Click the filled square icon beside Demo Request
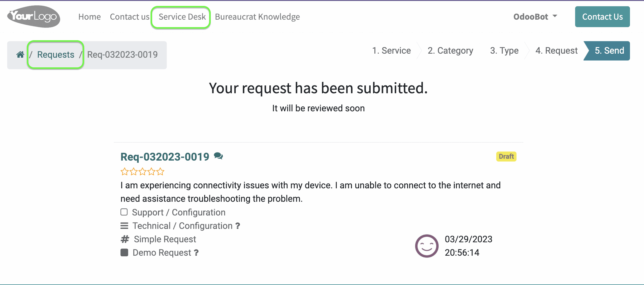The width and height of the screenshot is (644, 285). point(124,253)
